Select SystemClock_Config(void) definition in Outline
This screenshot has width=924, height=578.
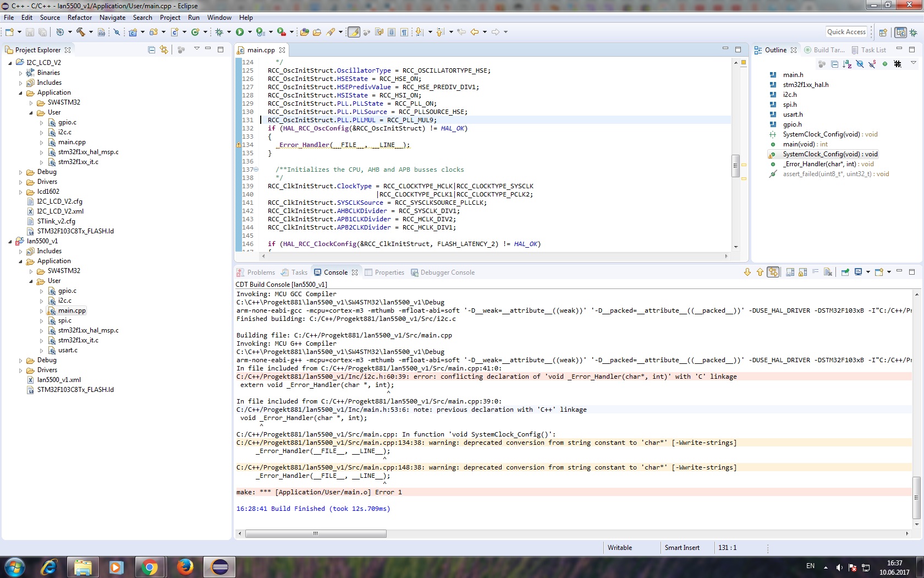pos(830,154)
